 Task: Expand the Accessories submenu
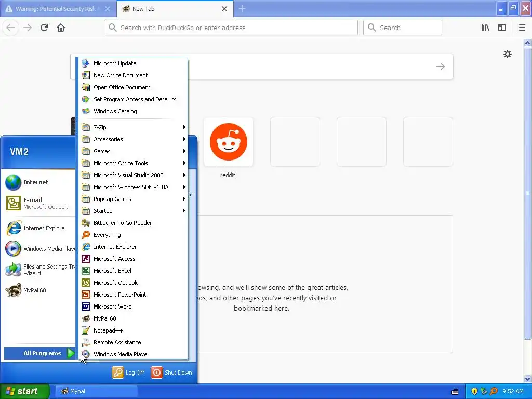pyautogui.click(x=134, y=139)
